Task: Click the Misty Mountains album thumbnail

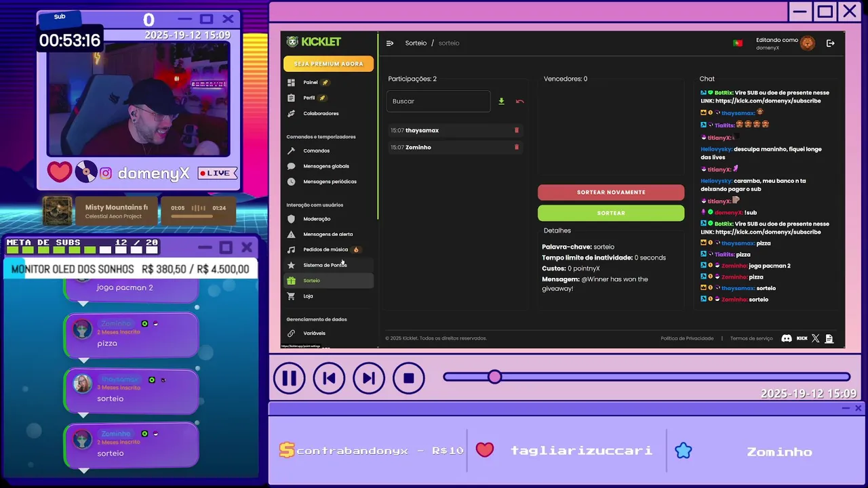Action: (x=58, y=211)
